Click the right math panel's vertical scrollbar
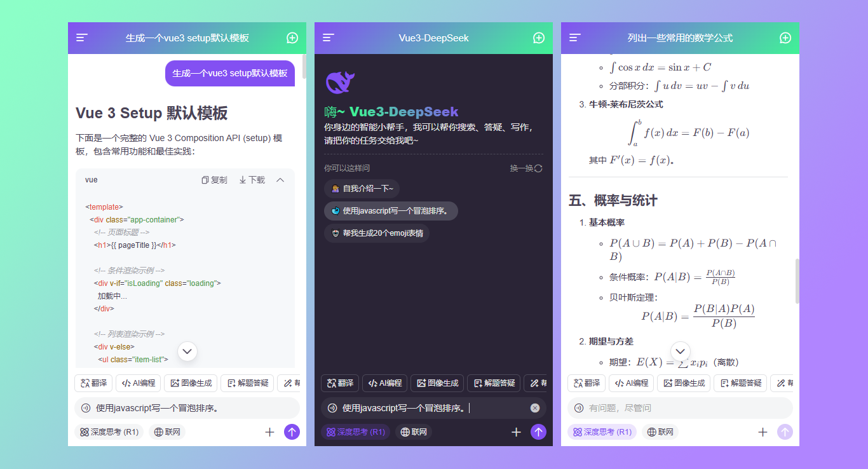 click(797, 281)
